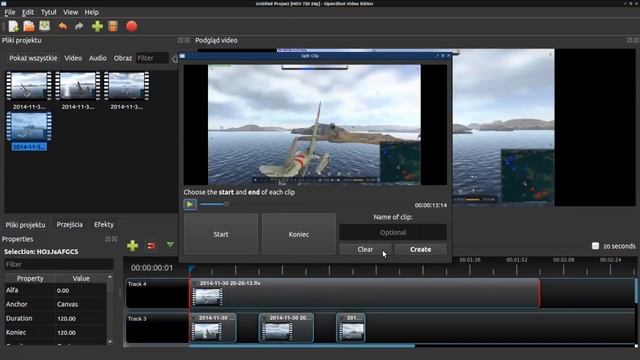The image size is (640, 360).
Task: Click the Properties Filter input field
Action: point(59,264)
